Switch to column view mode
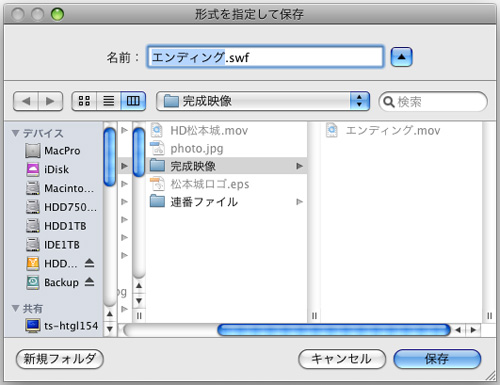This screenshot has height=385, width=500. 133,101
